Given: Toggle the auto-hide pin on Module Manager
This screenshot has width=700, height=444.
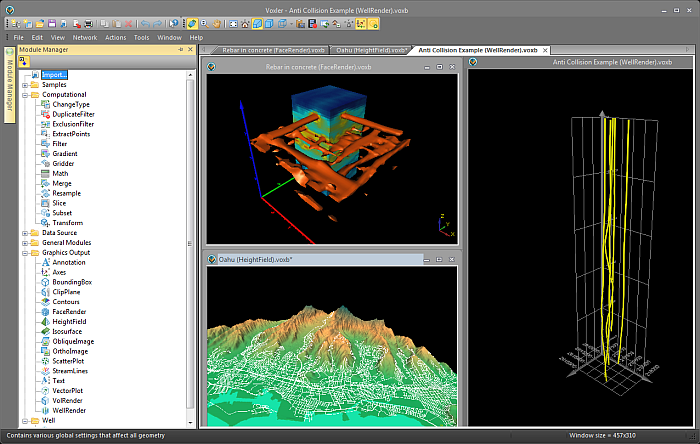Looking at the screenshot, I should tap(181, 50).
